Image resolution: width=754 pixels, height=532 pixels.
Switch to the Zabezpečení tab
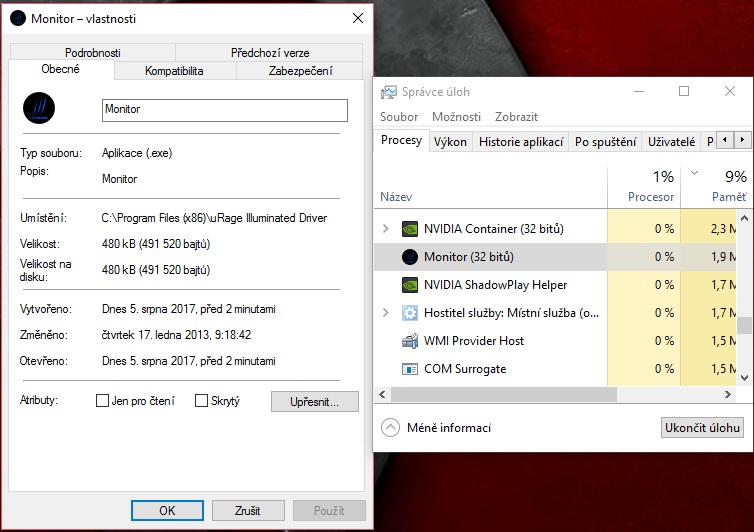pos(300,71)
